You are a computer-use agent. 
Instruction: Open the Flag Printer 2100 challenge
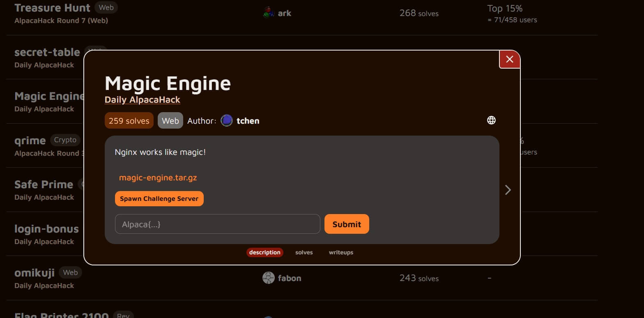pyautogui.click(x=62, y=316)
